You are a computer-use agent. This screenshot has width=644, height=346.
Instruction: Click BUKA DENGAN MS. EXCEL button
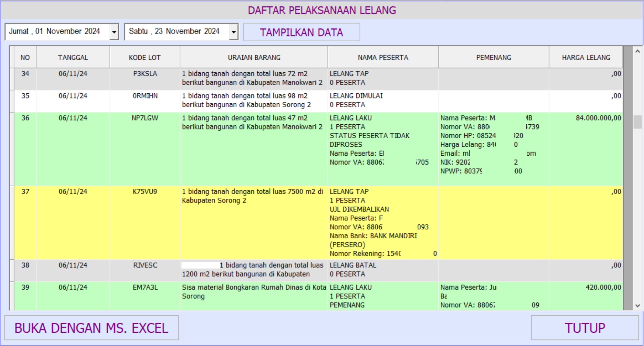[x=91, y=328]
